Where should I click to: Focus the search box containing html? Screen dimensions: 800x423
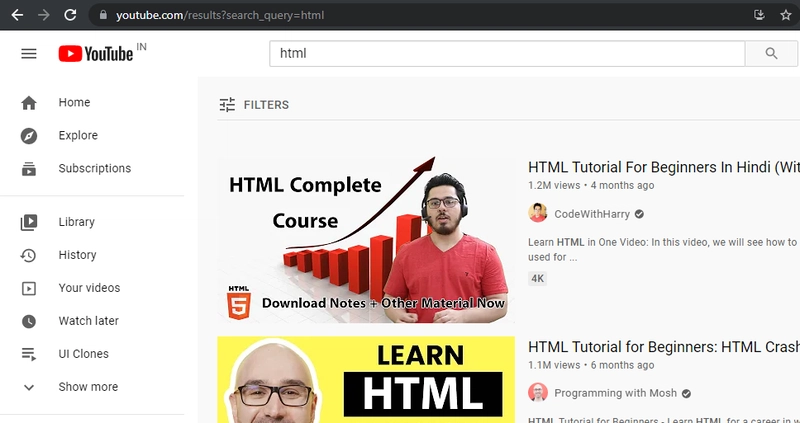[x=507, y=54]
